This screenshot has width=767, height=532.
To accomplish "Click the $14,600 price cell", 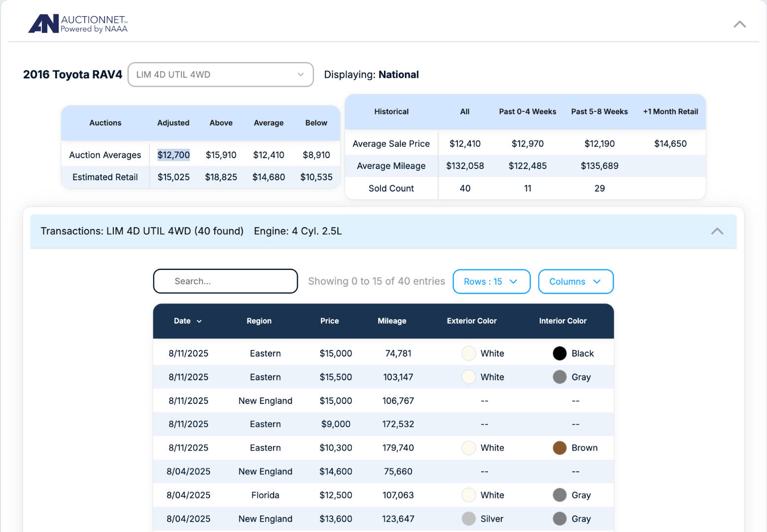I will 336,471.
